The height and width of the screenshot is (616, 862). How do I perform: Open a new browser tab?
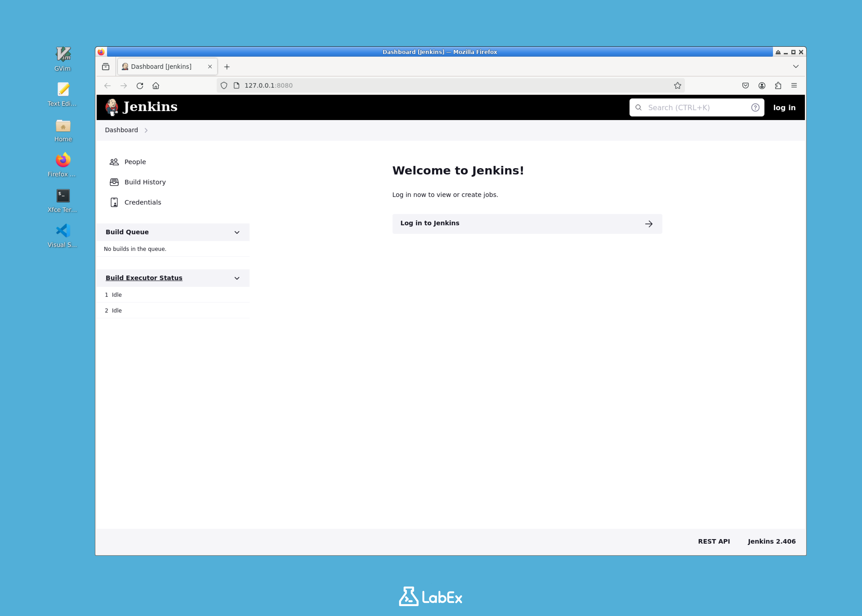[227, 67]
